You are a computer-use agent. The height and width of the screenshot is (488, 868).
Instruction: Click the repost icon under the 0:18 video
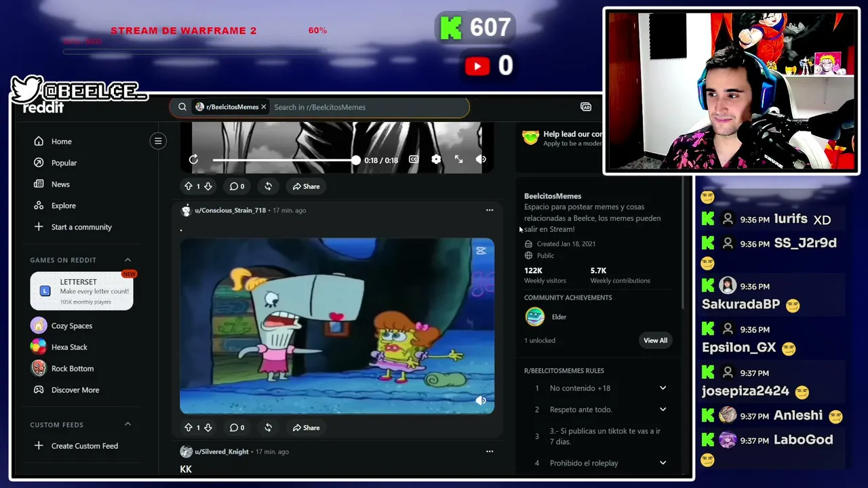tap(268, 186)
